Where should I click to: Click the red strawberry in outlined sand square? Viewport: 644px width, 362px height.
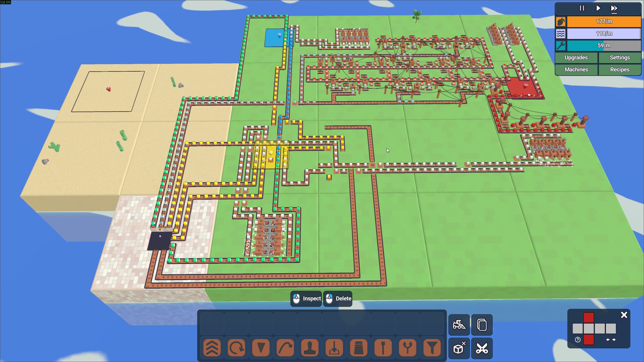pos(108,89)
